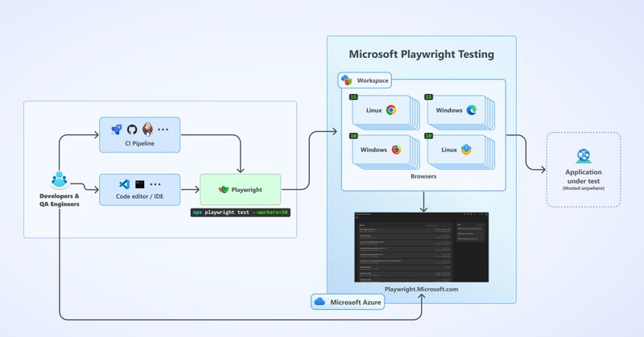Viewport: 644px width, 337px height.
Task: Click the 15 badge on Windows Edge card
Action: pos(428,97)
